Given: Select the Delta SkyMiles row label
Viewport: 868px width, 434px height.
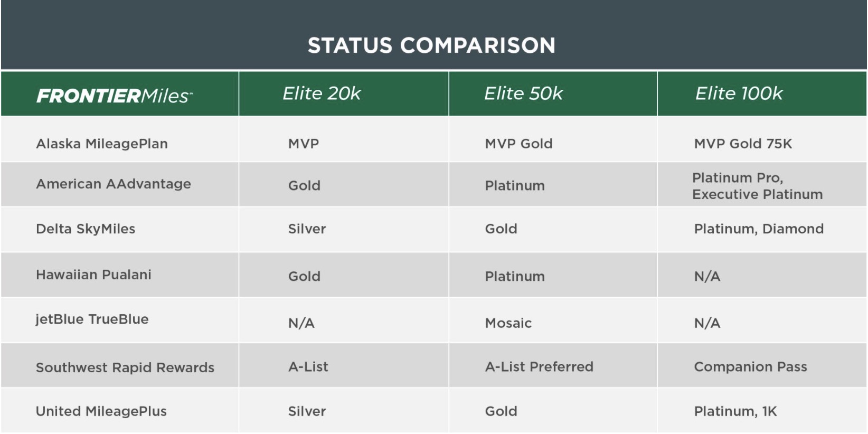Looking at the screenshot, I should (x=86, y=229).
